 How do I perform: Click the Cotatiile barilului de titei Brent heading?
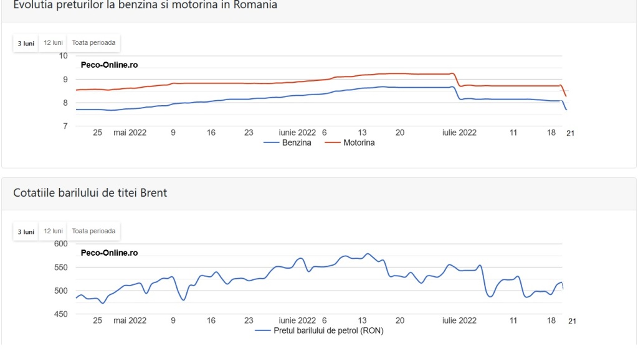click(x=90, y=192)
